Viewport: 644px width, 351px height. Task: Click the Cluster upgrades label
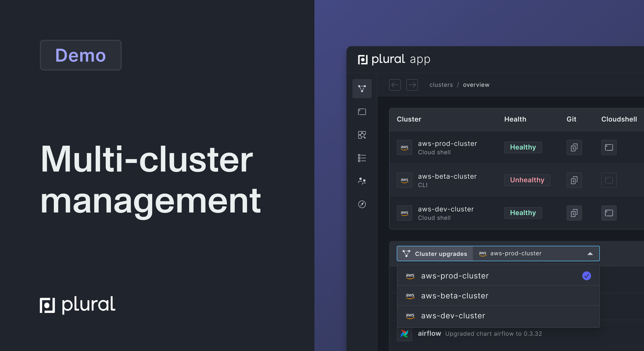[441, 254]
